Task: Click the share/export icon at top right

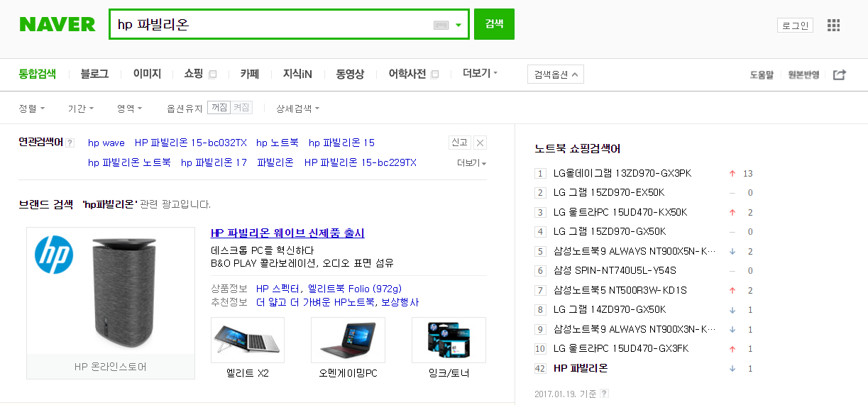Action: click(839, 74)
